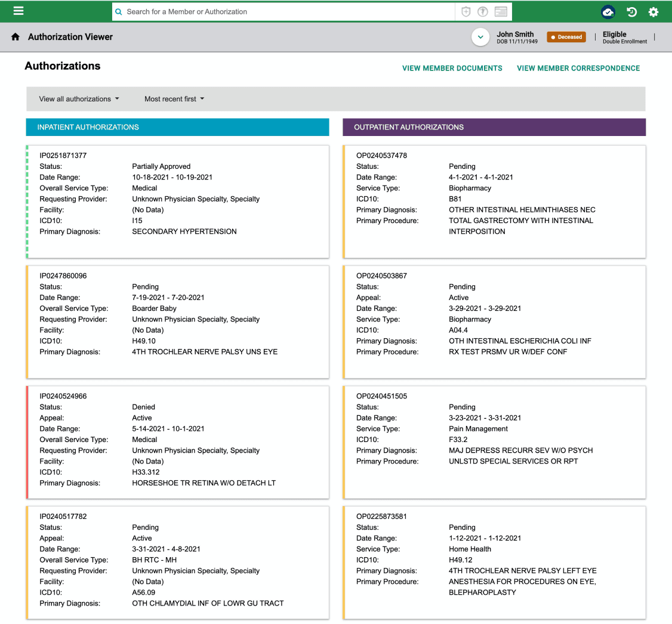Click OTHER INTESTINAL HELMINTHIASES NEC text
Image resolution: width=672 pixels, height=624 pixels.
[x=522, y=210]
